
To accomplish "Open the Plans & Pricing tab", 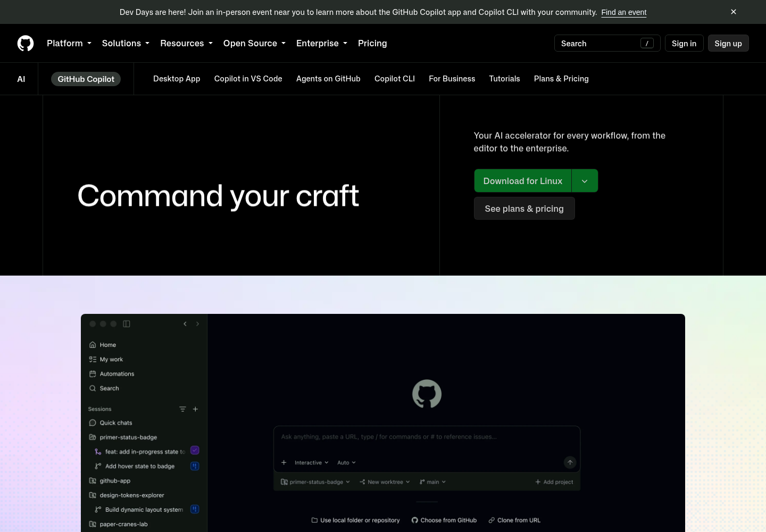I will click(561, 79).
